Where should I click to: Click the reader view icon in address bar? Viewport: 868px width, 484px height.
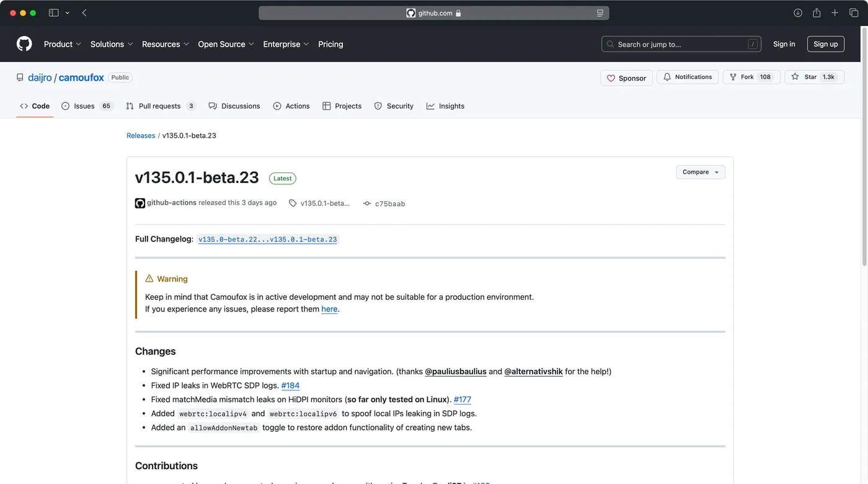(600, 13)
